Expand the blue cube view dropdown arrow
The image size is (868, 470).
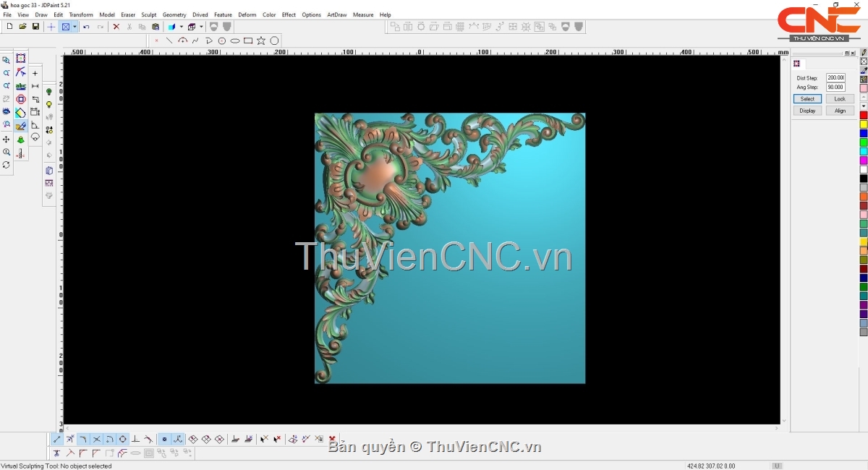click(x=181, y=27)
